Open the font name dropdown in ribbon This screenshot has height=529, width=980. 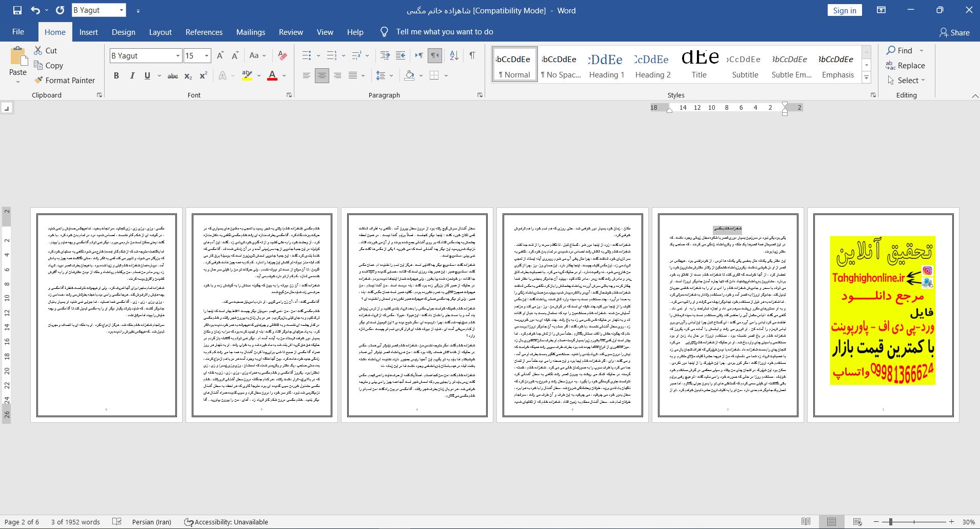178,55
